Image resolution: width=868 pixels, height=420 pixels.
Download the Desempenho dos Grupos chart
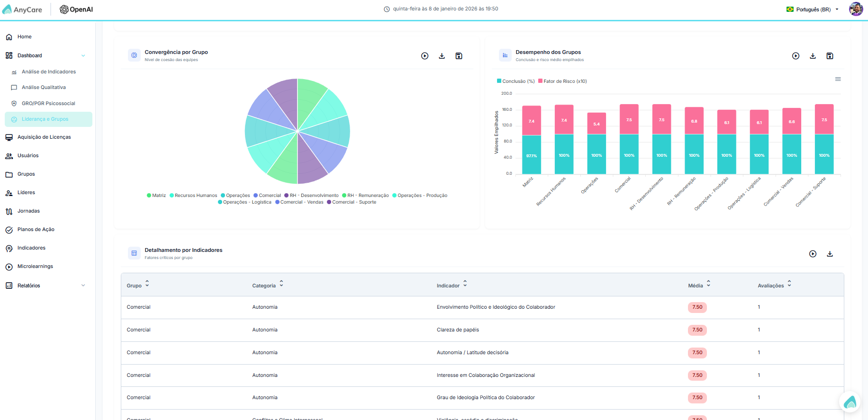(813, 56)
